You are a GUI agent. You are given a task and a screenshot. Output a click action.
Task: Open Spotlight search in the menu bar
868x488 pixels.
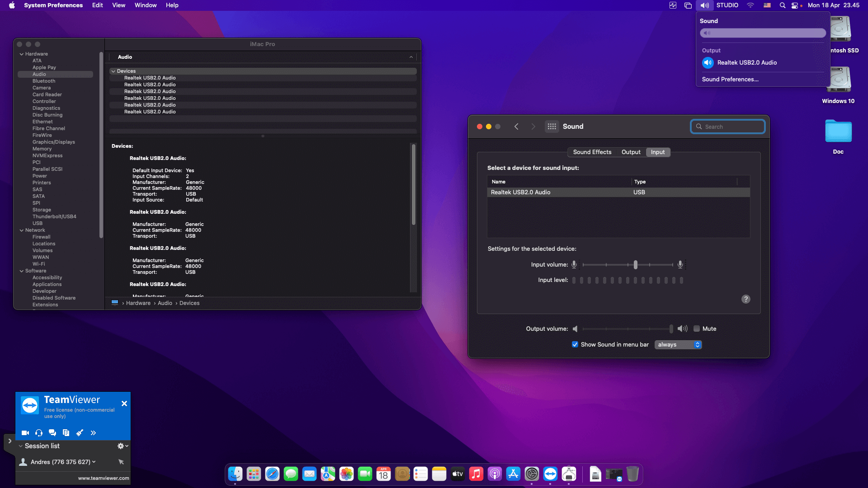783,5
